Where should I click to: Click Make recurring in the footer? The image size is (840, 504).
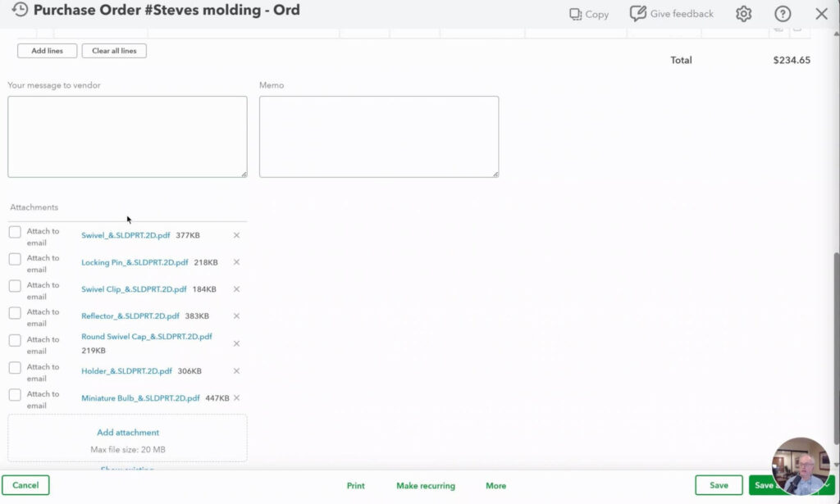(426, 486)
